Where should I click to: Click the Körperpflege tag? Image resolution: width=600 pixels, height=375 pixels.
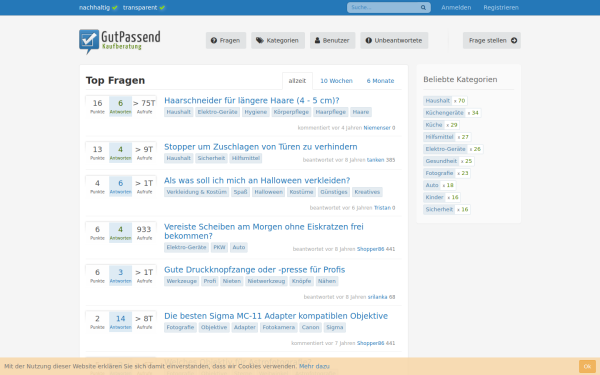click(291, 112)
